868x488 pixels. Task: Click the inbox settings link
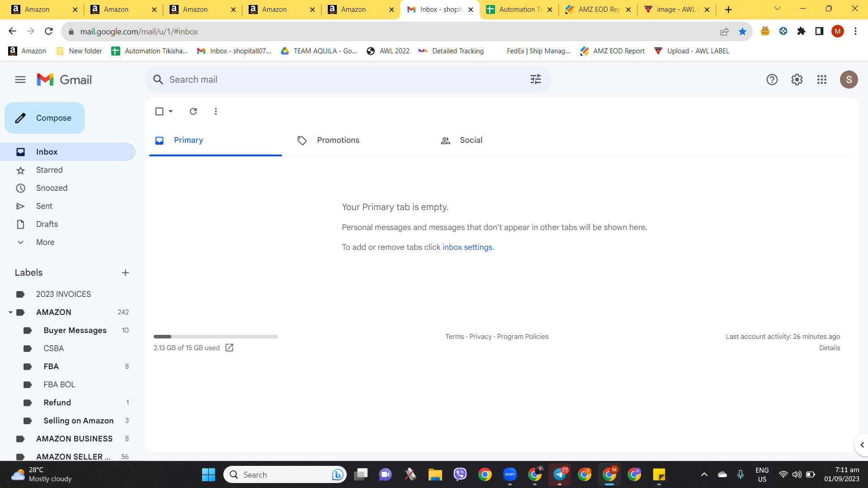(x=467, y=247)
